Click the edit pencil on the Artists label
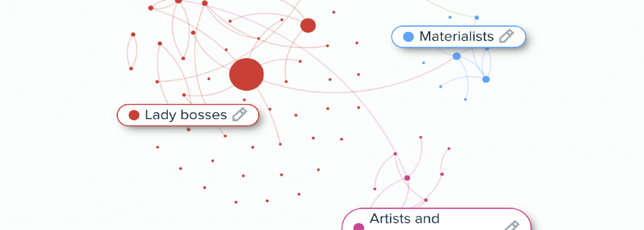644x230 pixels. pyautogui.click(x=512, y=225)
